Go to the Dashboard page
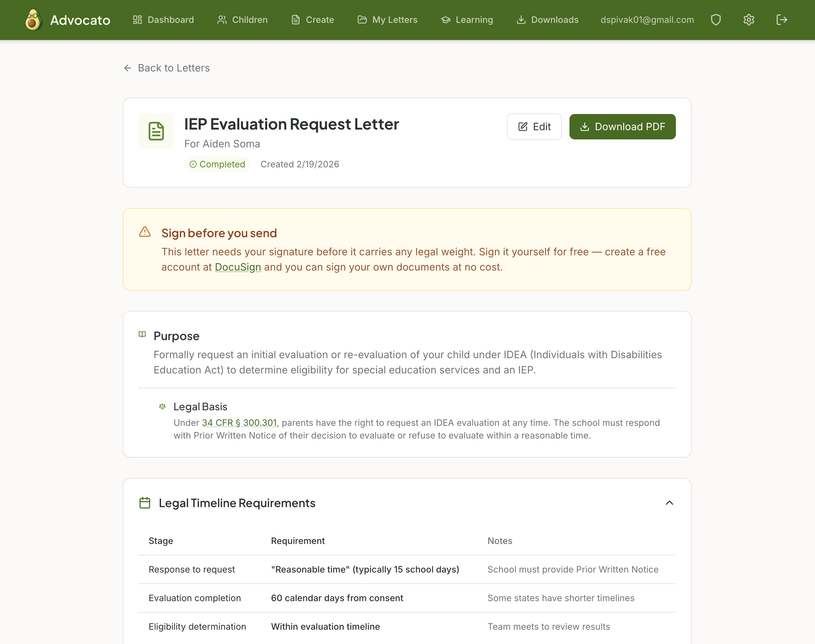This screenshot has width=815, height=644. [x=163, y=20]
